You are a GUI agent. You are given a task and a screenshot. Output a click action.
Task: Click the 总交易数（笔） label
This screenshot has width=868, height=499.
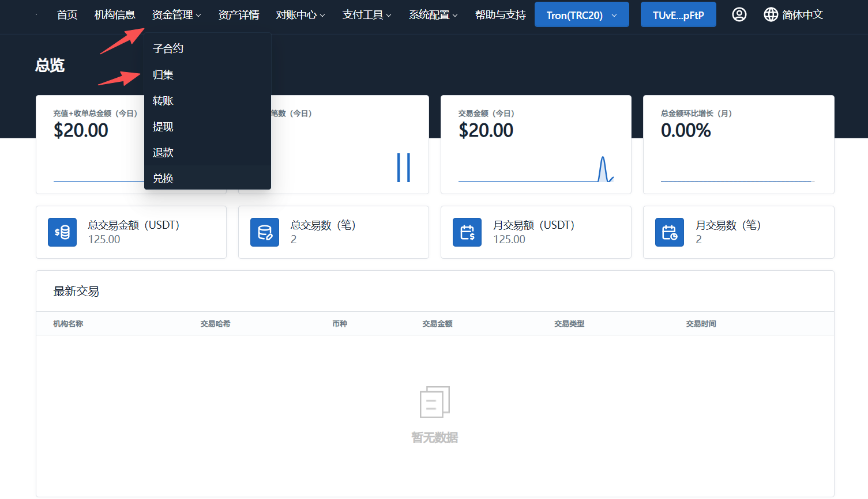click(323, 225)
